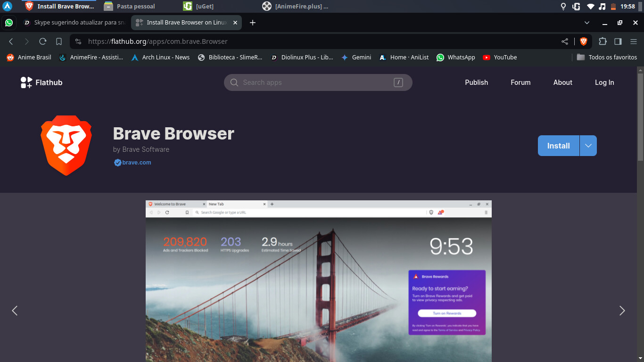Go to the Flathub home logo
Image resolution: width=644 pixels, height=362 pixels.
click(41, 82)
